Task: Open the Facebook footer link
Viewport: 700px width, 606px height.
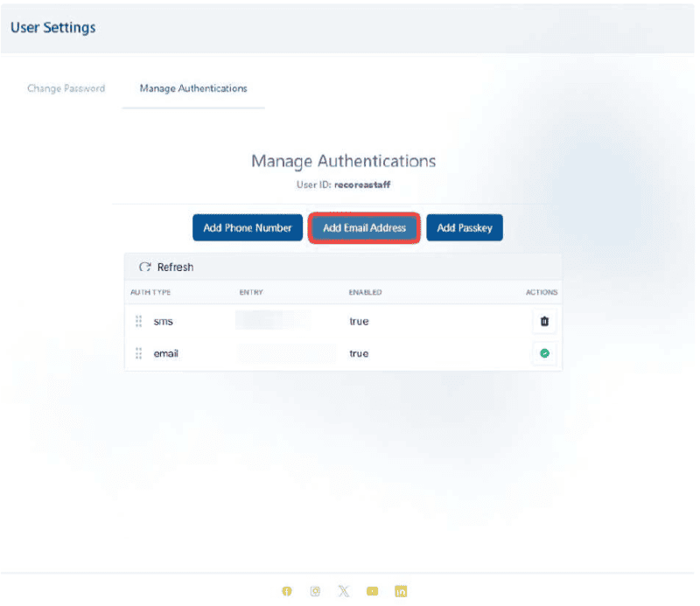Action: click(x=286, y=591)
